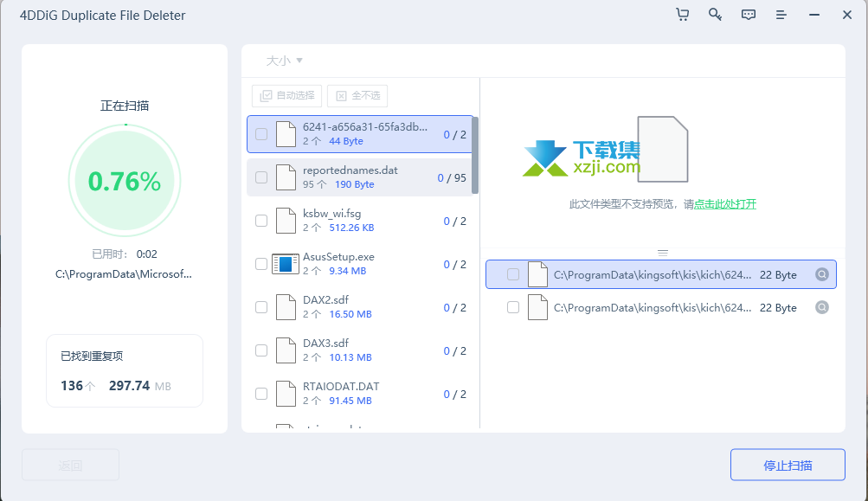Select the AsusSetup.exe file name
Screen dimensions: 868x501
click(x=338, y=257)
